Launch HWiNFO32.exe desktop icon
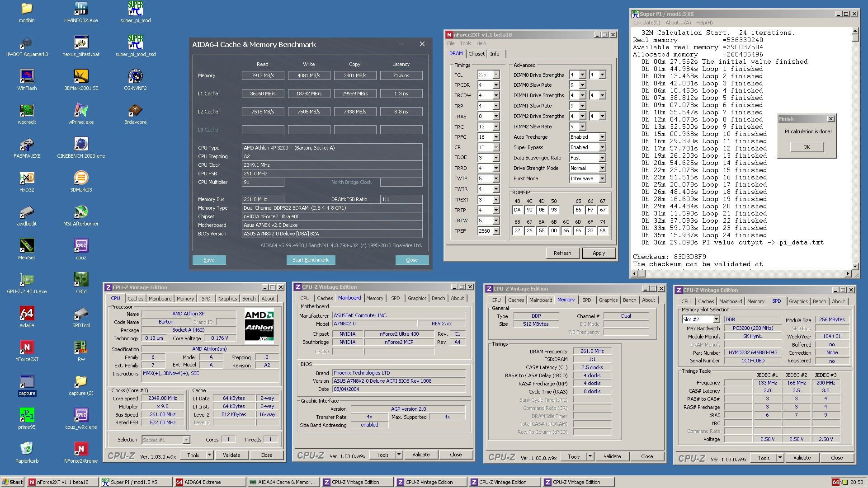 click(x=81, y=12)
